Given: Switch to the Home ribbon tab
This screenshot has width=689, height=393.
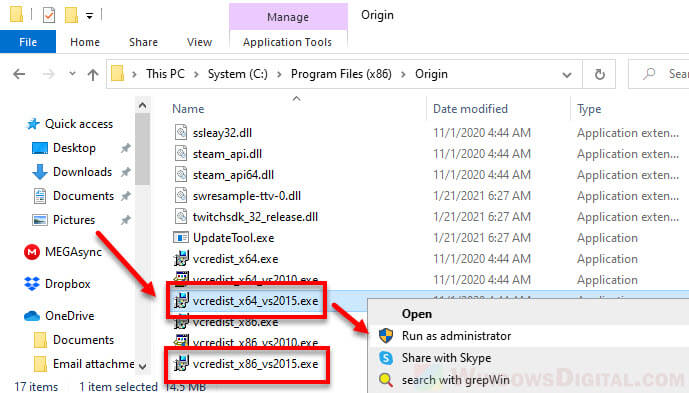Looking at the screenshot, I should [x=85, y=42].
